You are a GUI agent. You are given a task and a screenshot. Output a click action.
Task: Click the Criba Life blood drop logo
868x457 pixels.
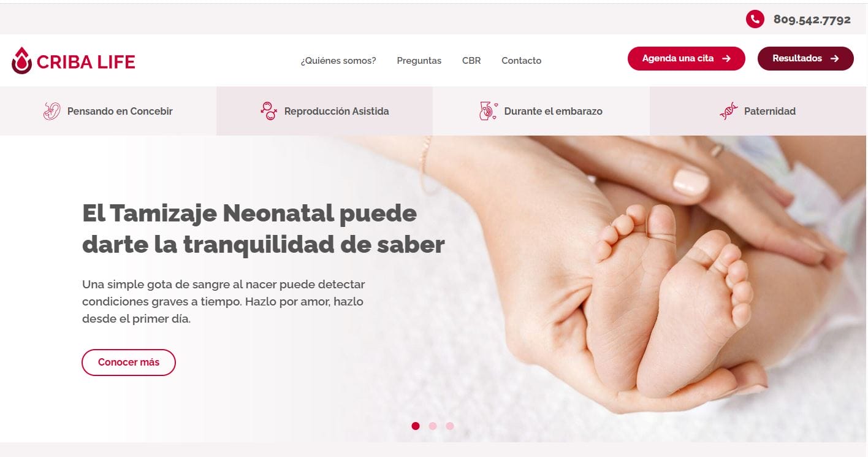21,60
